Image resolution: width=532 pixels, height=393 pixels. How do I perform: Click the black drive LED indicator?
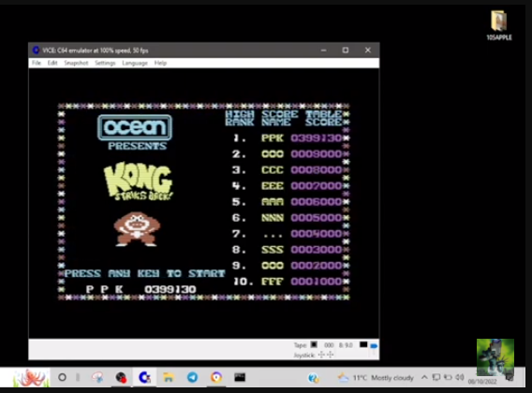point(363,344)
